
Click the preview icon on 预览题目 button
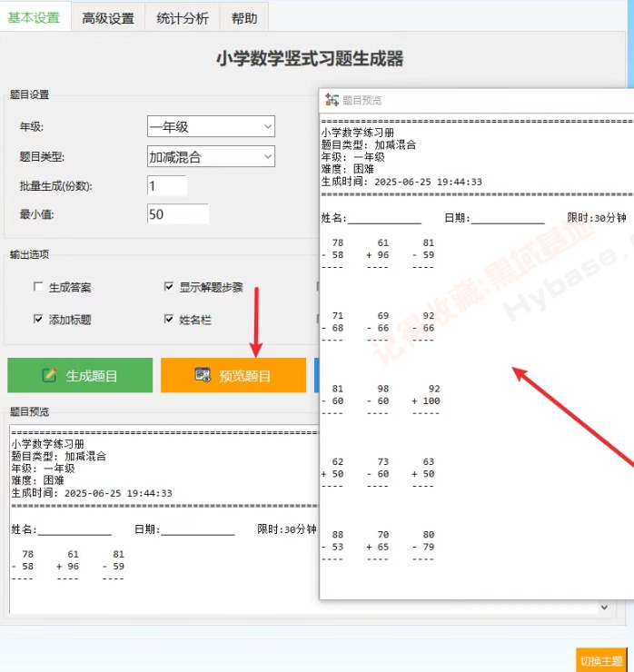pos(203,374)
